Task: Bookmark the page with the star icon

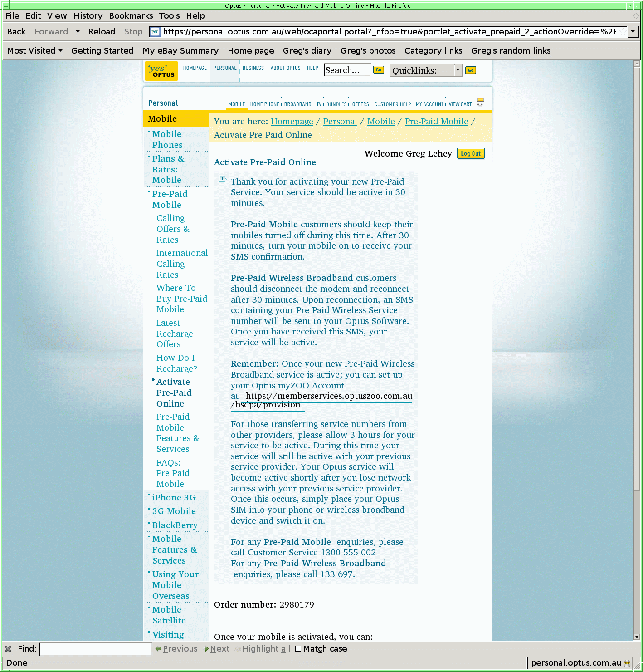Action: coord(623,32)
